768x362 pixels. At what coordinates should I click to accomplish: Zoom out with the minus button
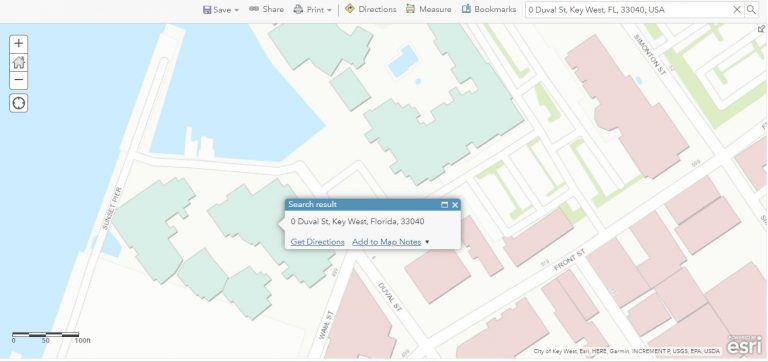[x=19, y=80]
